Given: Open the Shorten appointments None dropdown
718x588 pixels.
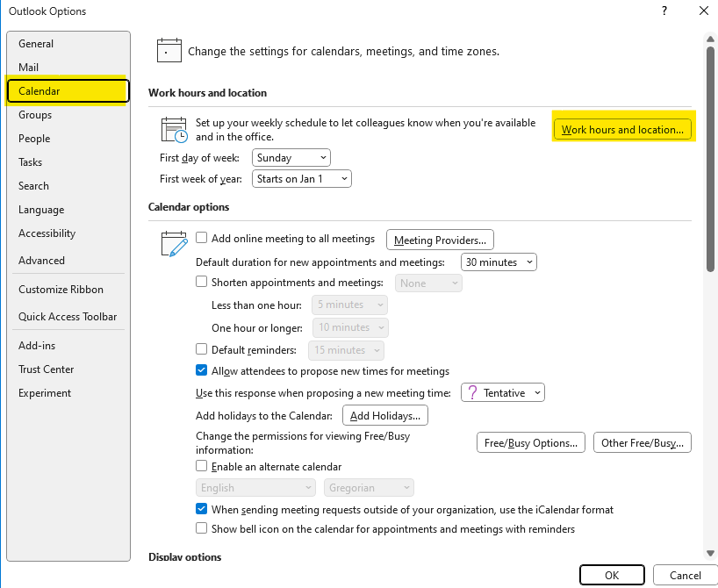Looking at the screenshot, I should coord(428,283).
